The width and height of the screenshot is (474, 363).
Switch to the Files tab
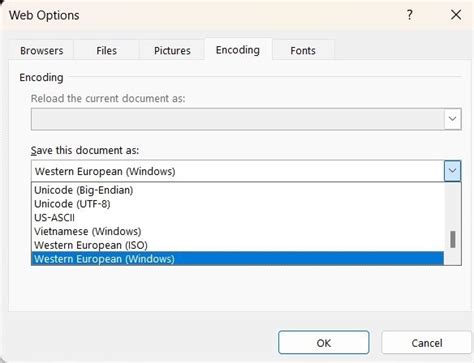(106, 51)
